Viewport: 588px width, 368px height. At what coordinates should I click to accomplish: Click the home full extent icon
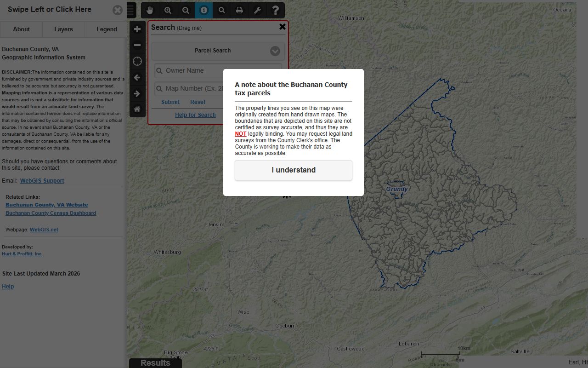pyautogui.click(x=137, y=109)
